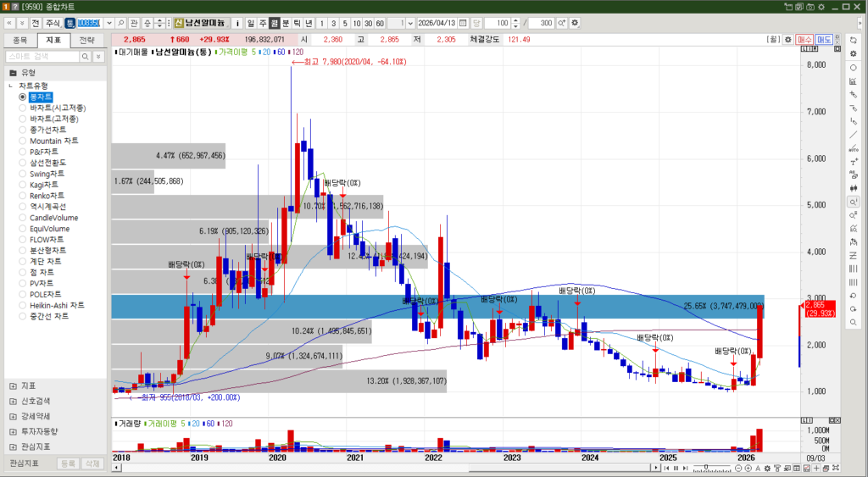Select the auto trendline tool
Screen dimensions: 868x477
click(853, 148)
